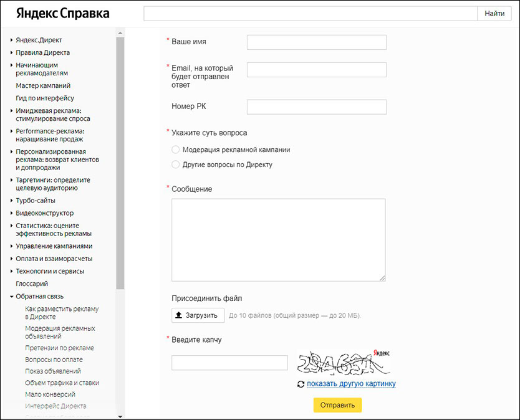The height and width of the screenshot is (420, 520).
Task: Go to Объем трафика и ставки
Action: click(x=62, y=383)
